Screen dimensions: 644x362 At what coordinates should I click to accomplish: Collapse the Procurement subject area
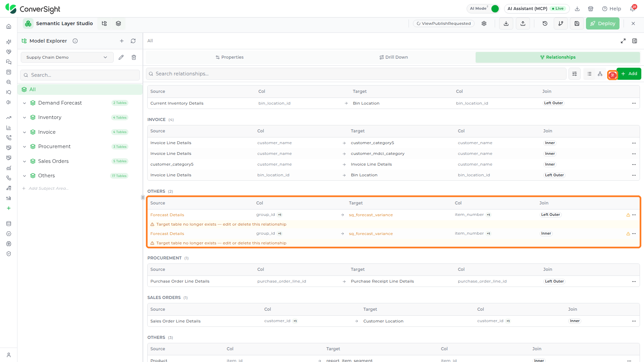pyautogui.click(x=24, y=147)
